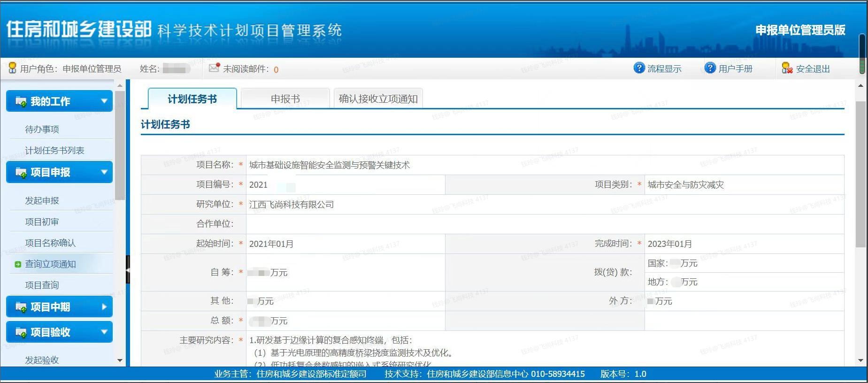
Task: Click 完成时间 value 2023年01月
Action: coord(670,244)
